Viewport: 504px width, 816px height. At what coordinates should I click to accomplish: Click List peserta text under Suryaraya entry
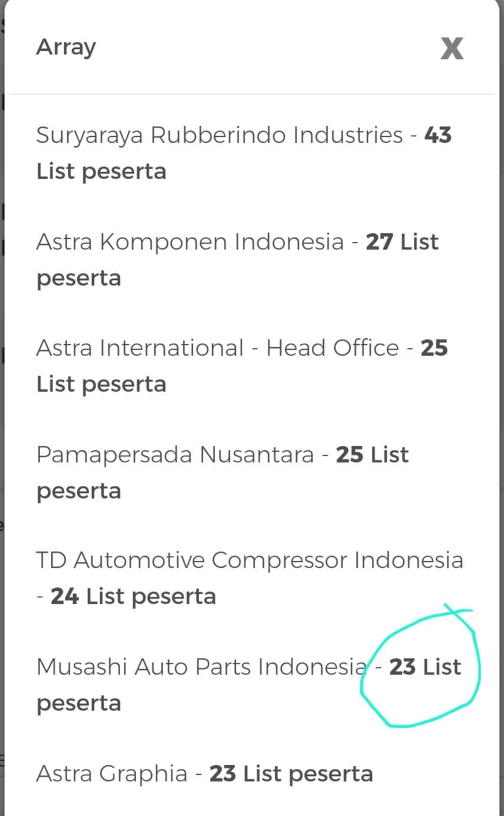tap(101, 171)
